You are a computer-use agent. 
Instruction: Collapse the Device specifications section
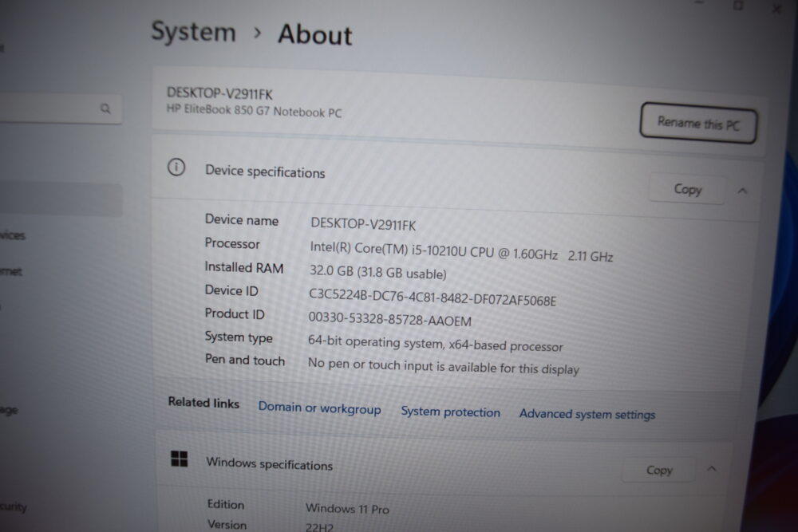click(742, 191)
